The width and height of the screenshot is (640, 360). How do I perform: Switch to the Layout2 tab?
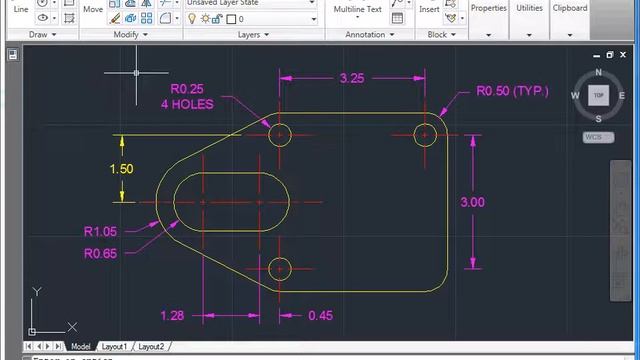click(151, 347)
